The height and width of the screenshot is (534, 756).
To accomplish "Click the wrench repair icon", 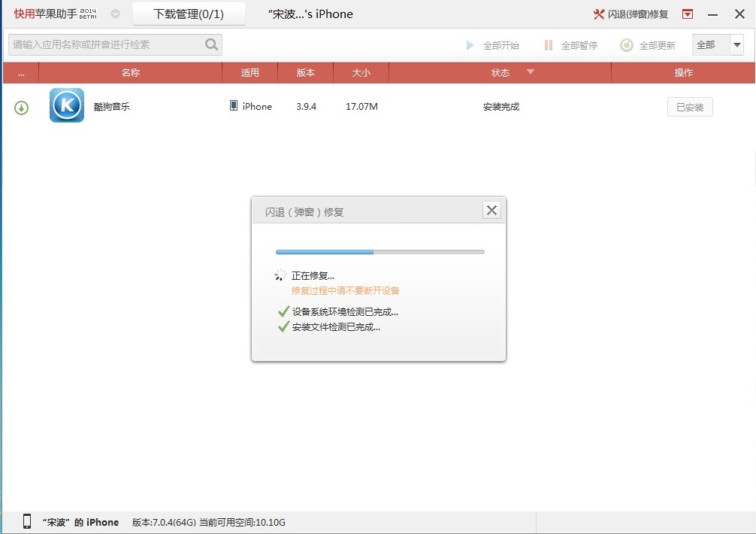I will [598, 14].
